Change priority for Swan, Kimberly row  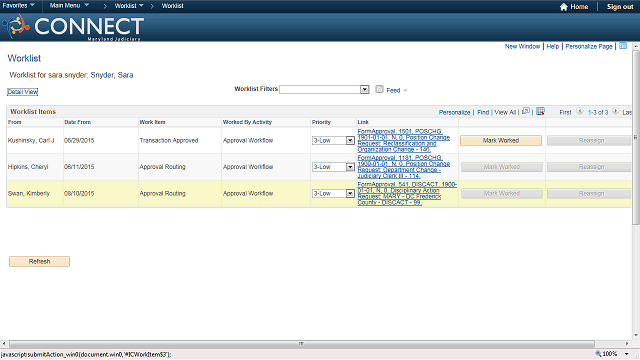pyautogui.click(x=333, y=193)
